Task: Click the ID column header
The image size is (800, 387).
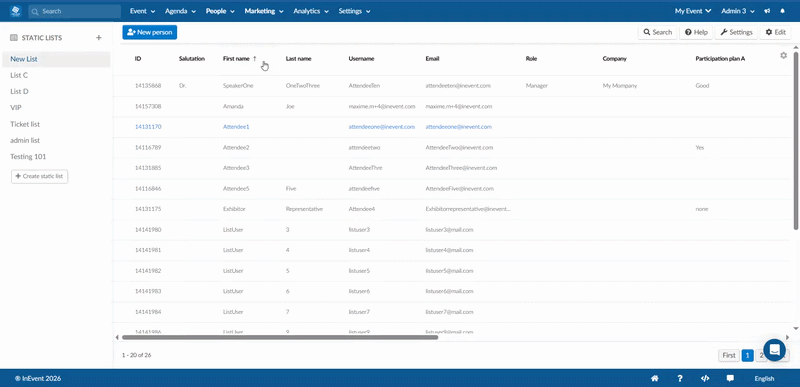Action: (x=138, y=59)
